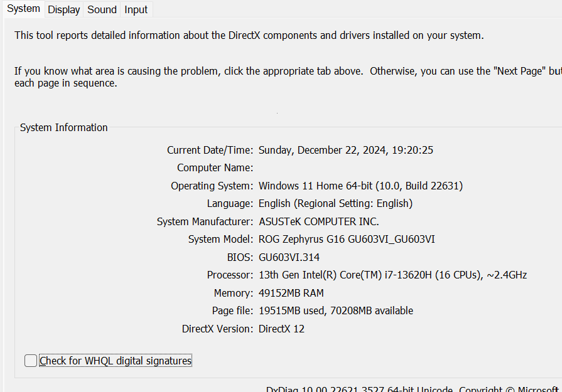Enable Check for WHQL digital signatures checkbox
Viewport: 562px width, 392px height.
point(31,361)
